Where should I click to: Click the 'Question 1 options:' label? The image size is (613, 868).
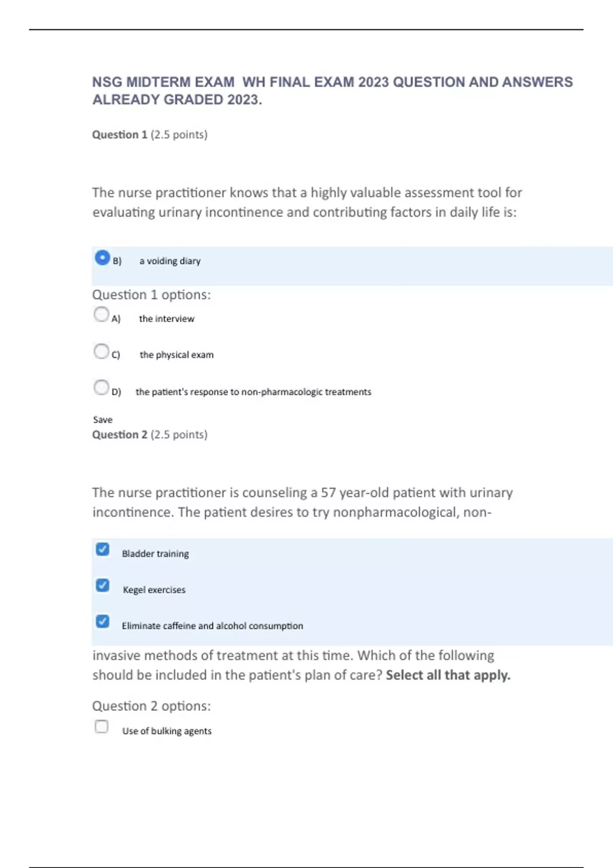[x=151, y=295]
